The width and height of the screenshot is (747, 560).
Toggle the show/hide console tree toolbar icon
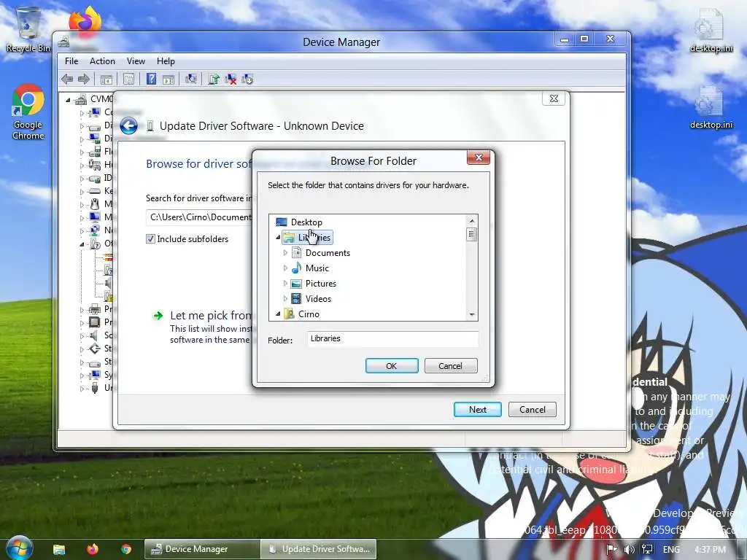(x=106, y=79)
